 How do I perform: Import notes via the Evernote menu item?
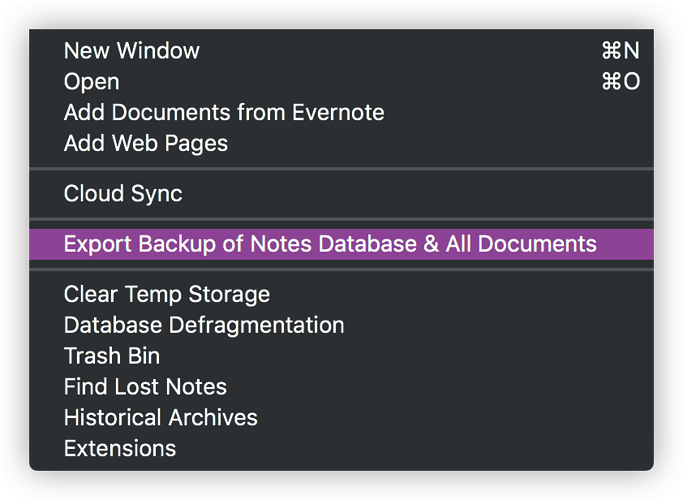(342, 112)
